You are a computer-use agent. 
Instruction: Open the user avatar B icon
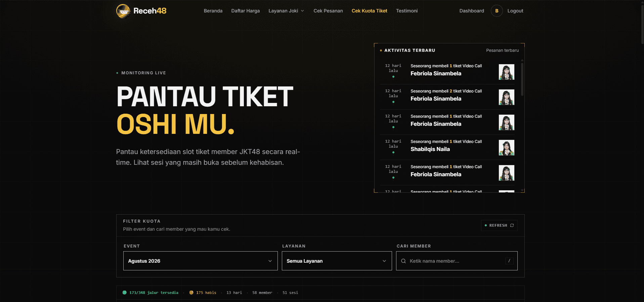[497, 11]
